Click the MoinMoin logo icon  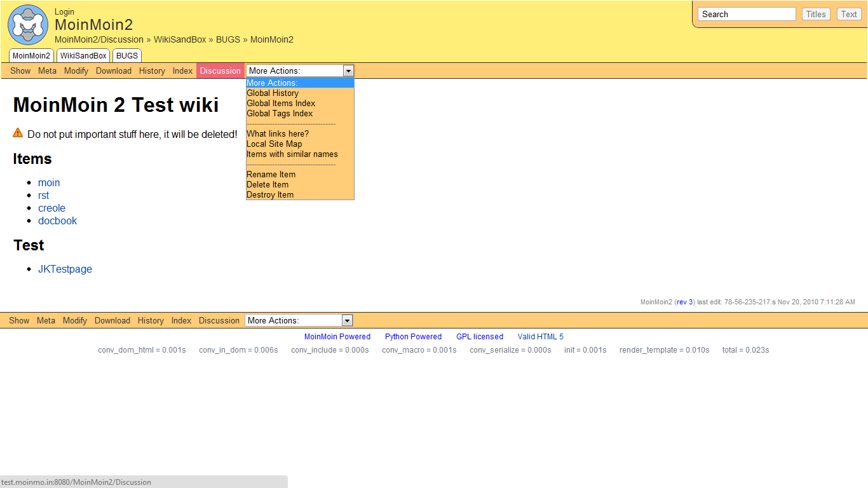pyautogui.click(x=28, y=25)
